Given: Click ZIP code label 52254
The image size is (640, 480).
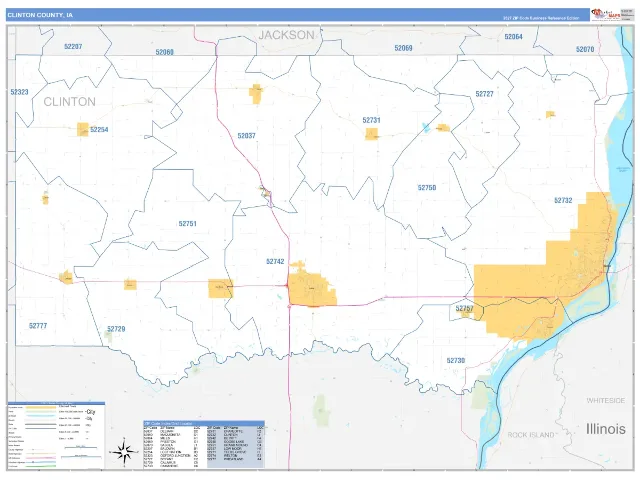Looking at the screenshot, I should 99,130.
